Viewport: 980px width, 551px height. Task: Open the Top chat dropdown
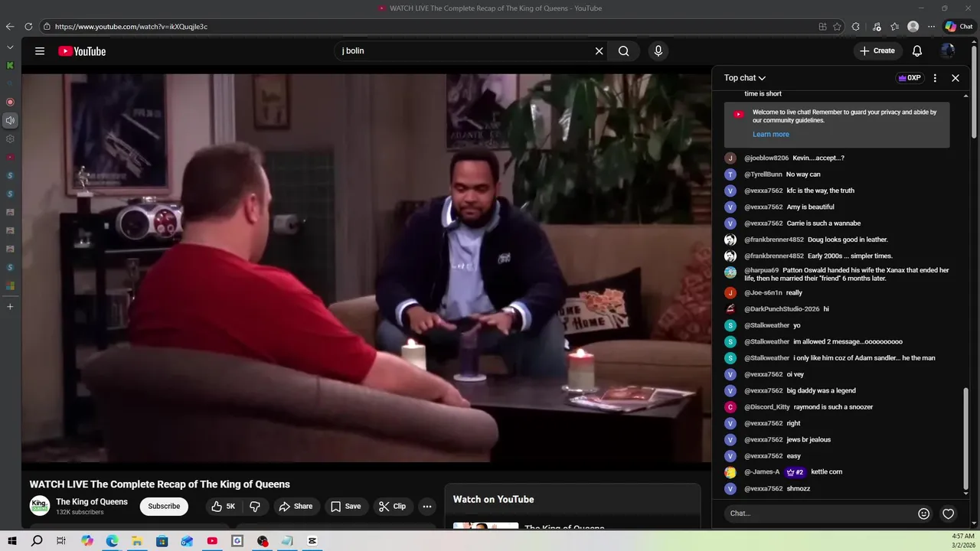(x=745, y=78)
